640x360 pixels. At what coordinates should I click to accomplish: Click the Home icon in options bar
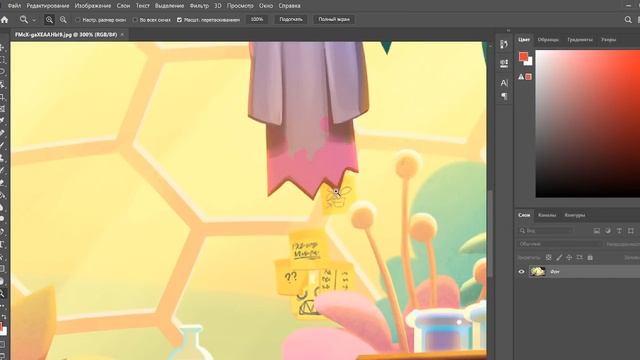pos(4,20)
